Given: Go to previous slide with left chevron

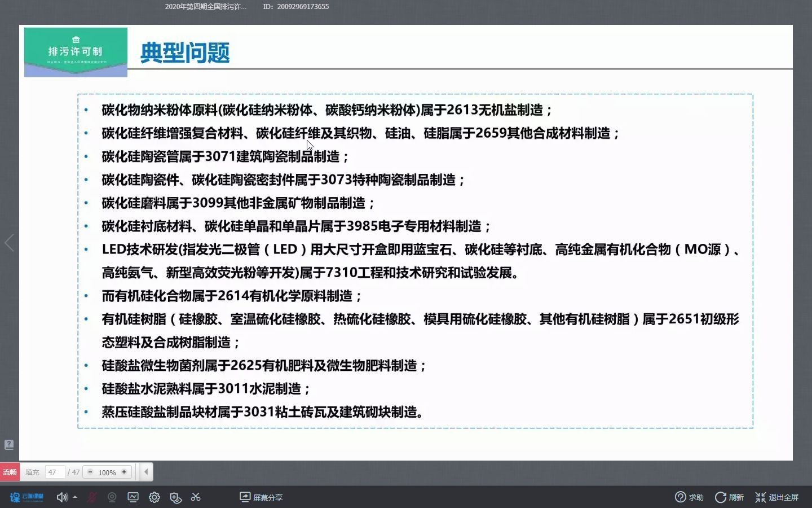Looking at the screenshot, I should (x=9, y=243).
